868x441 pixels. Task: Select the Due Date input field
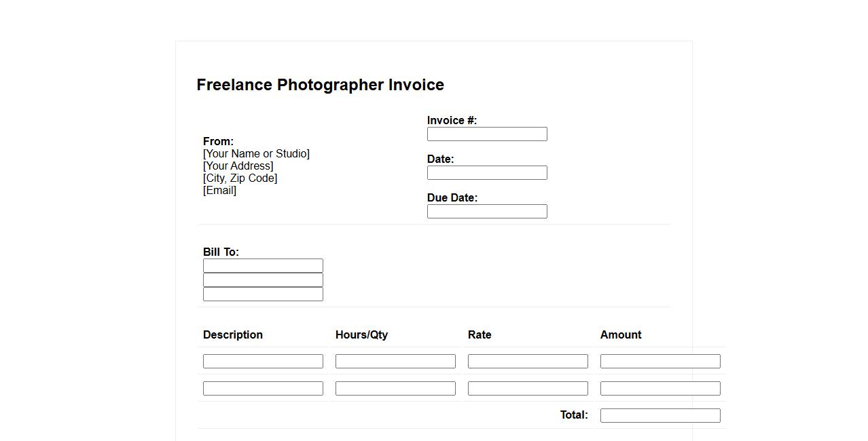[487, 212]
